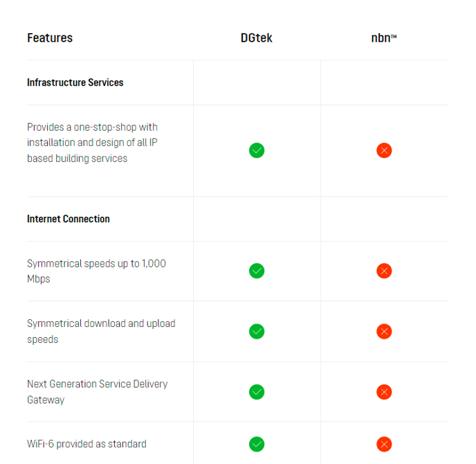476x464 pixels.
Task: Click nbn cross for Next Generation Gateway
Action: (384, 392)
